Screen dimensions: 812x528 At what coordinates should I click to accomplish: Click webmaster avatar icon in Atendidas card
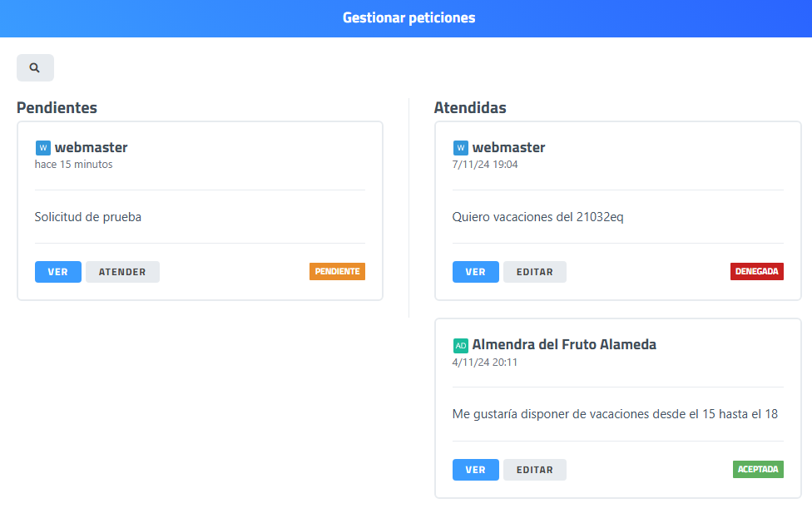(461, 148)
